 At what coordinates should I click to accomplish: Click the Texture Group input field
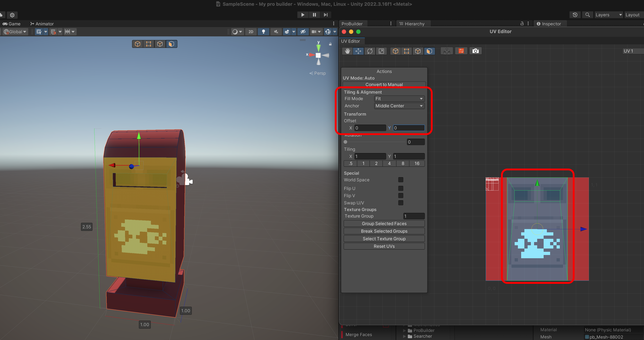click(414, 216)
